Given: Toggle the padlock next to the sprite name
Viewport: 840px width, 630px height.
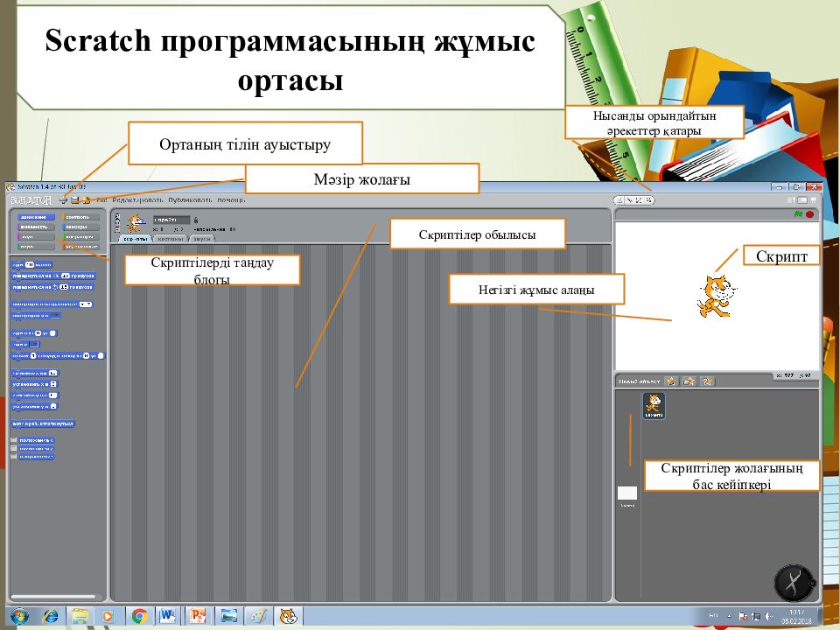Looking at the screenshot, I should [195, 221].
